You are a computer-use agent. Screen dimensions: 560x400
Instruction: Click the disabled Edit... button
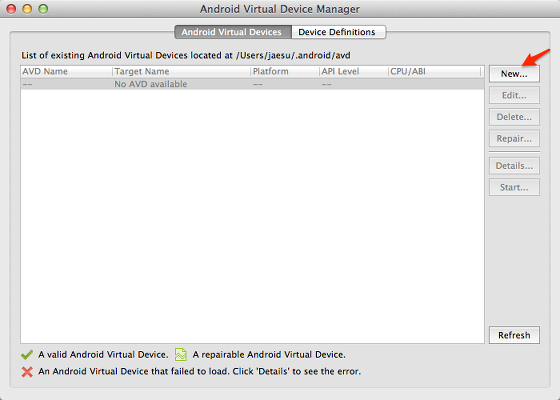tap(514, 95)
